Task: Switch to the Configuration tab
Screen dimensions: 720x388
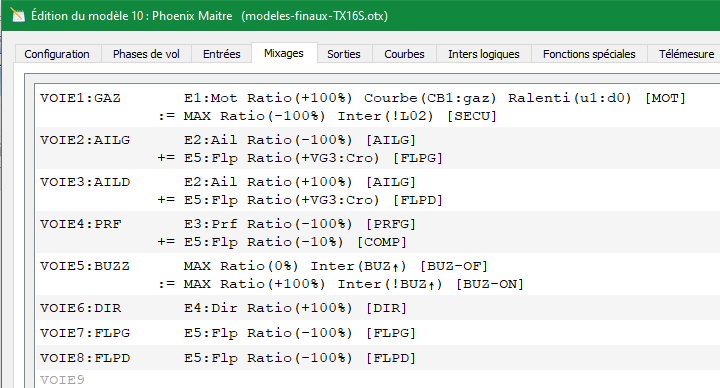Action: click(57, 54)
